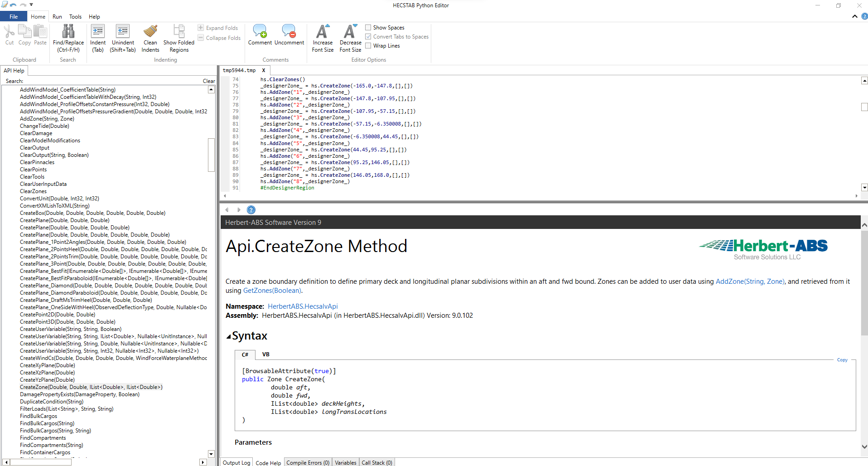Click the Cut scissors icon
This screenshot has width=868, height=466.
[10, 31]
